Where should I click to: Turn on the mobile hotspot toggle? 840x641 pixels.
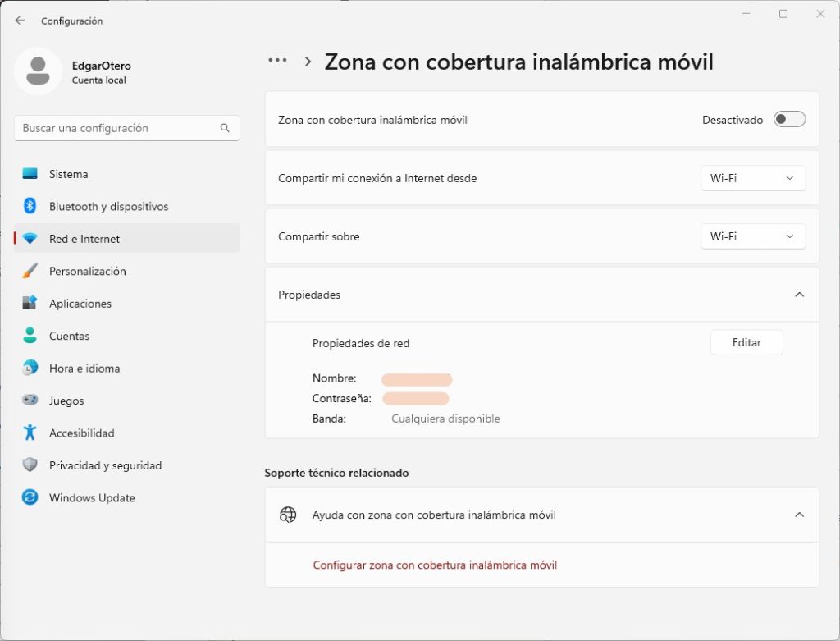pos(789,119)
